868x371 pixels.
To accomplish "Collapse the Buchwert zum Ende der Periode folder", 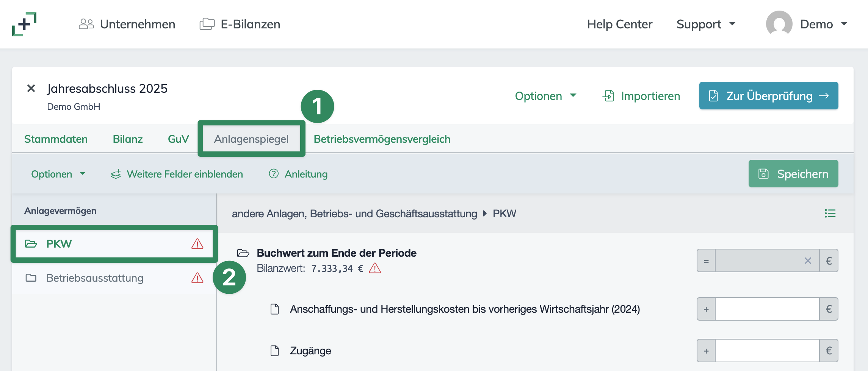I will click(x=243, y=253).
